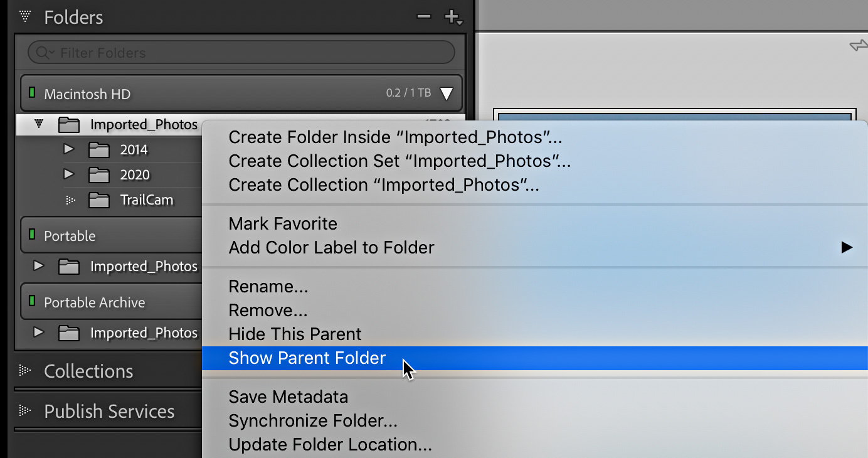Viewport: 868px width, 458px height.
Task: Expand the 2014 folder
Action: pos(69,149)
